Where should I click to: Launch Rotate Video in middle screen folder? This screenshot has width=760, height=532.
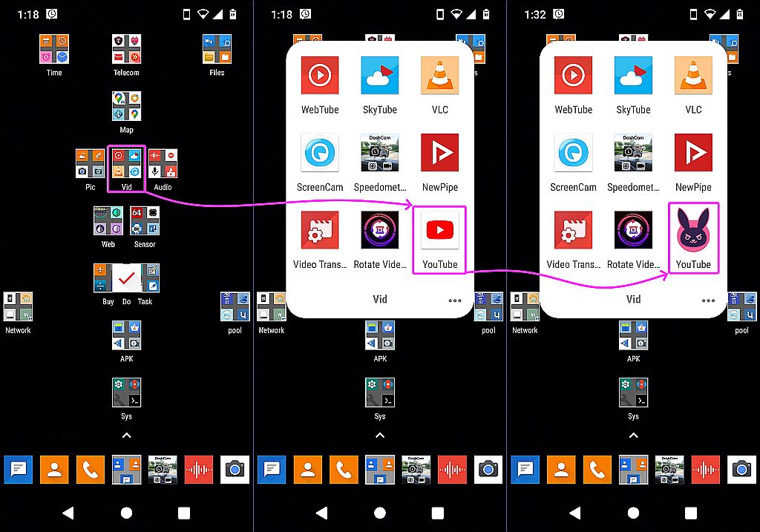[x=380, y=230]
